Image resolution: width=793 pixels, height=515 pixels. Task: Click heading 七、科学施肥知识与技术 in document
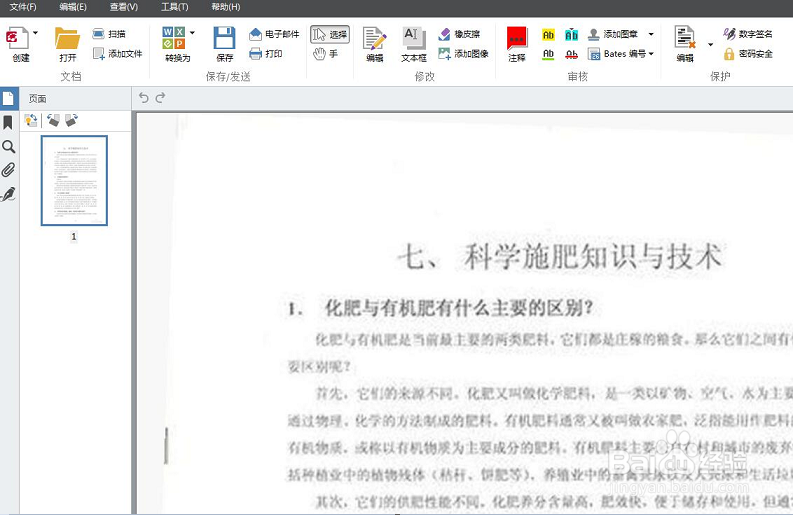559,256
